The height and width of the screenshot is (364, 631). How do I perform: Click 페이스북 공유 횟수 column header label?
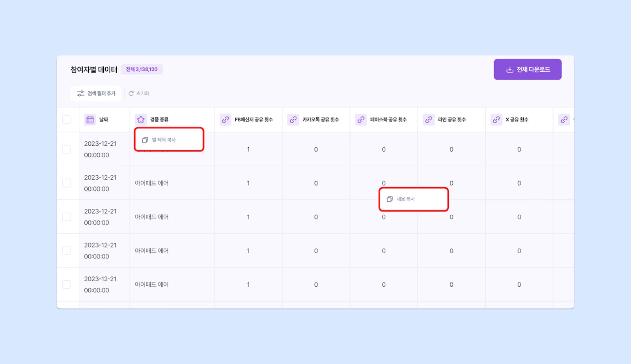pyautogui.click(x=388, y=119)
